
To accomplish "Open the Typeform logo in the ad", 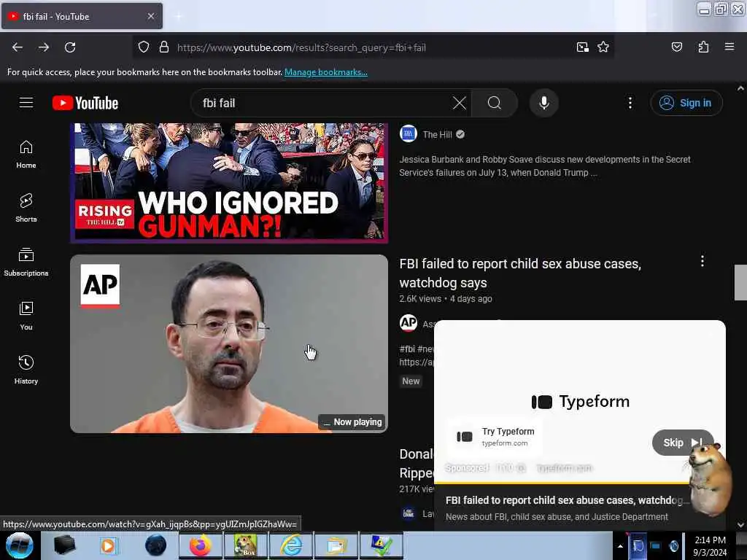I will pos(580,402).
